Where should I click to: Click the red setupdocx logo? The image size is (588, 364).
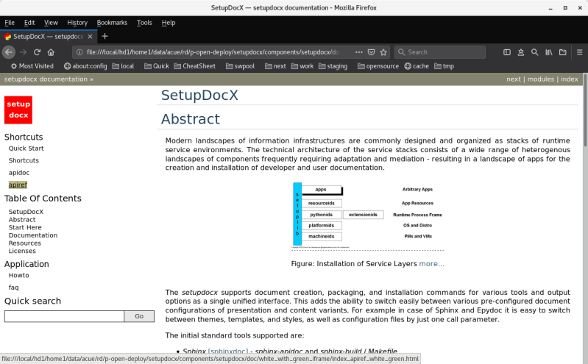tap(18, 110)
